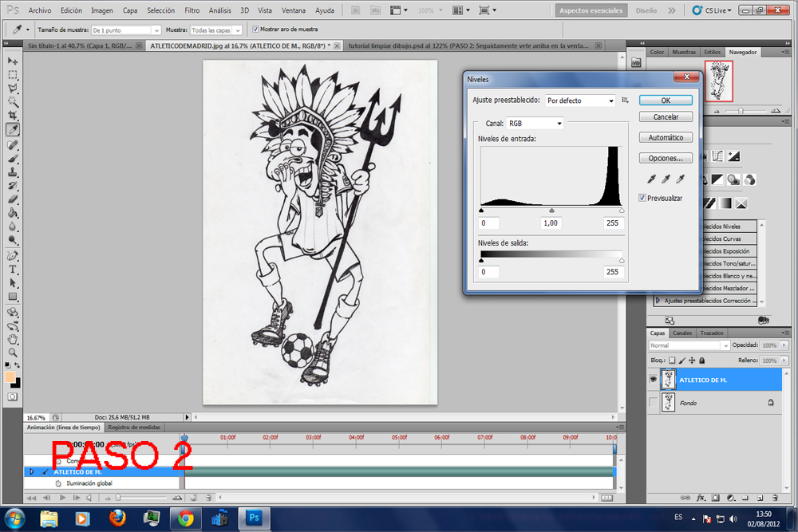Screen dimensions: 798x532
Task: Toggle lock image pixels brush icon
Action: point(682,360)
